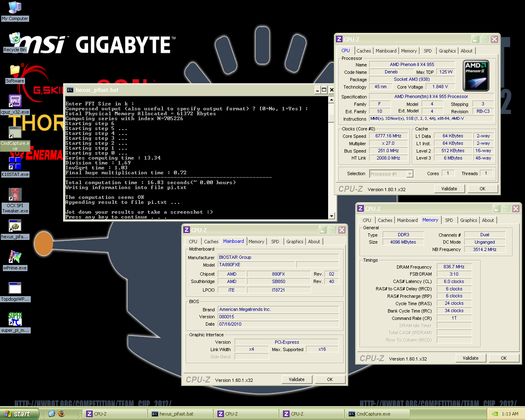Switch to hexus_pifast.bat taskbar item

pos(180,414)
